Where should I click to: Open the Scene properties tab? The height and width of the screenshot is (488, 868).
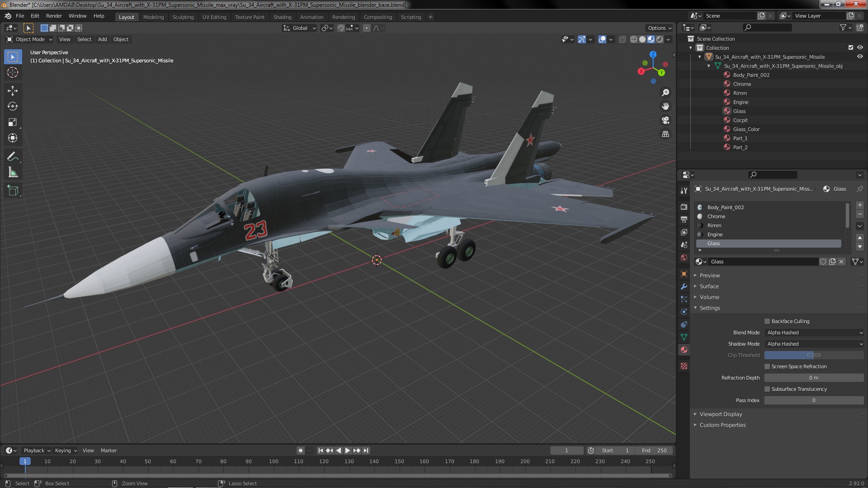click(684, 245)
